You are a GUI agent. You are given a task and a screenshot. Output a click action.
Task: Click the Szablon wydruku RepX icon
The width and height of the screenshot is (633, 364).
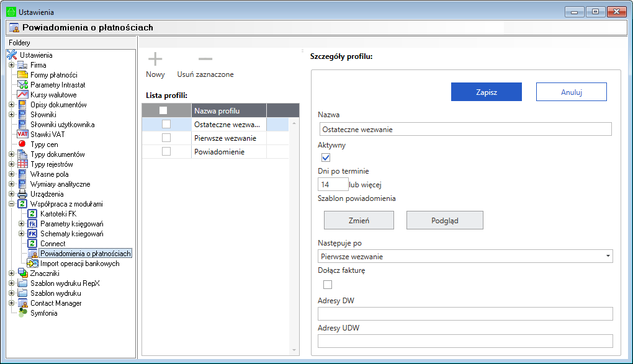click(x=22, y=283)
